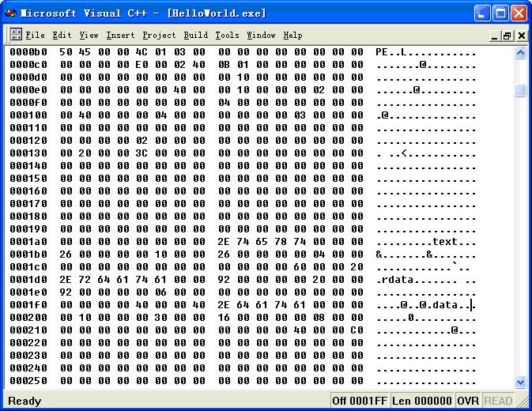Click the scroll-down arrow of the vertical scrollbar
This screenshot has height=411, width=532.
pos(520,383)
